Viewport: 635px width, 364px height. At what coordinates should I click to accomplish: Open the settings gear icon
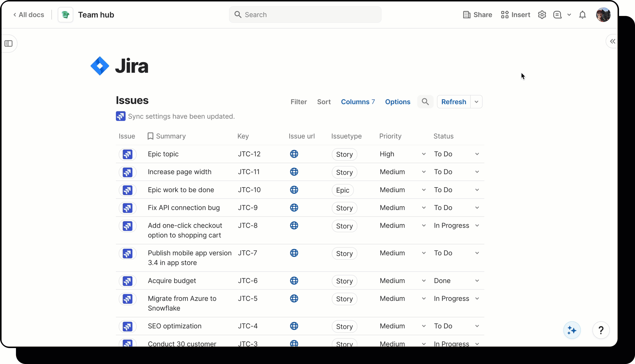point(542,15)
